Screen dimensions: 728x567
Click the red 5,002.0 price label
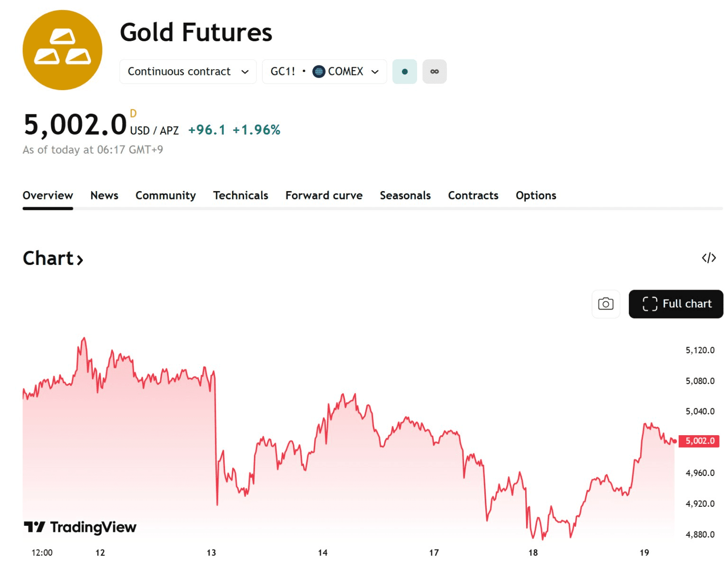coord(700,441)
